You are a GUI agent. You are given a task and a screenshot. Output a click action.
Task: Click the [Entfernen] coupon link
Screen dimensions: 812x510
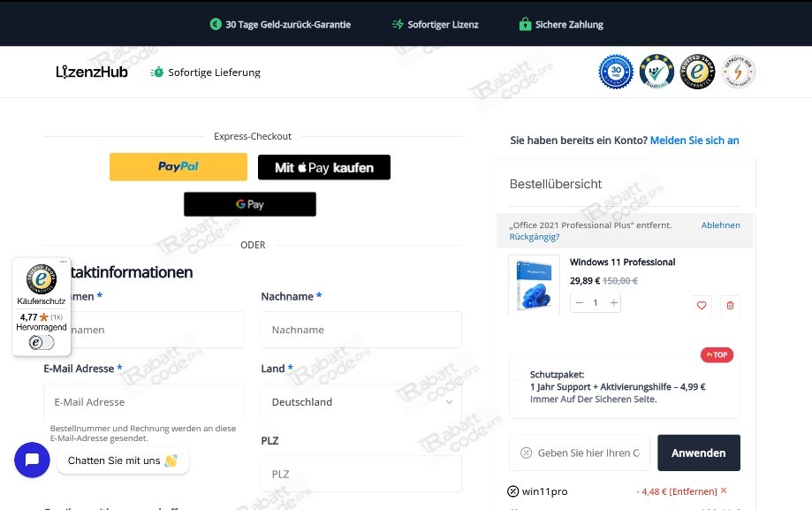pyautogui.click(x=693, y=491)
